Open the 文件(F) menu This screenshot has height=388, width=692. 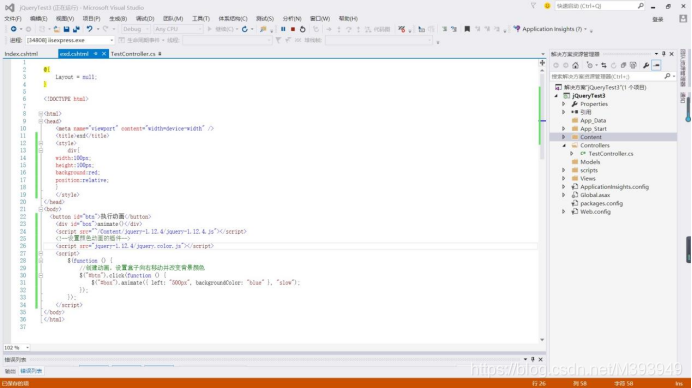(13, 19)
